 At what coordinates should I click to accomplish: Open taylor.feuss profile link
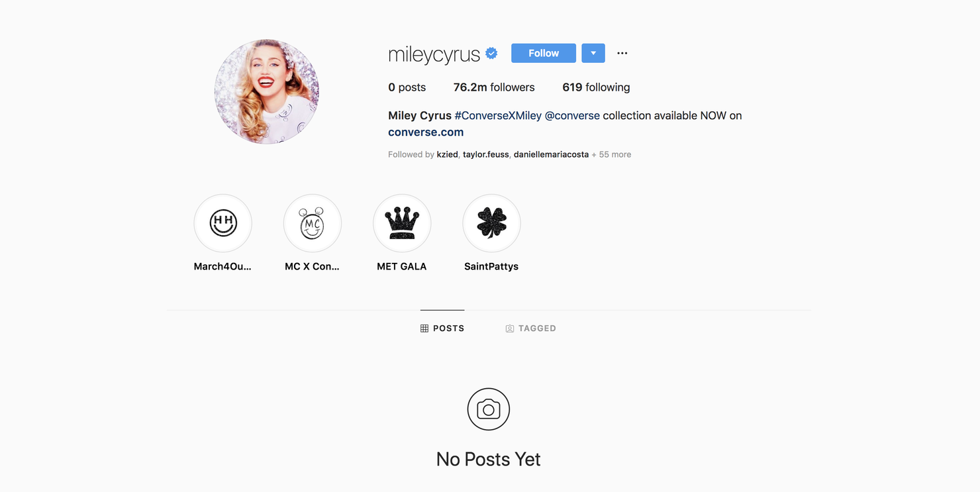tap(486, 154)
